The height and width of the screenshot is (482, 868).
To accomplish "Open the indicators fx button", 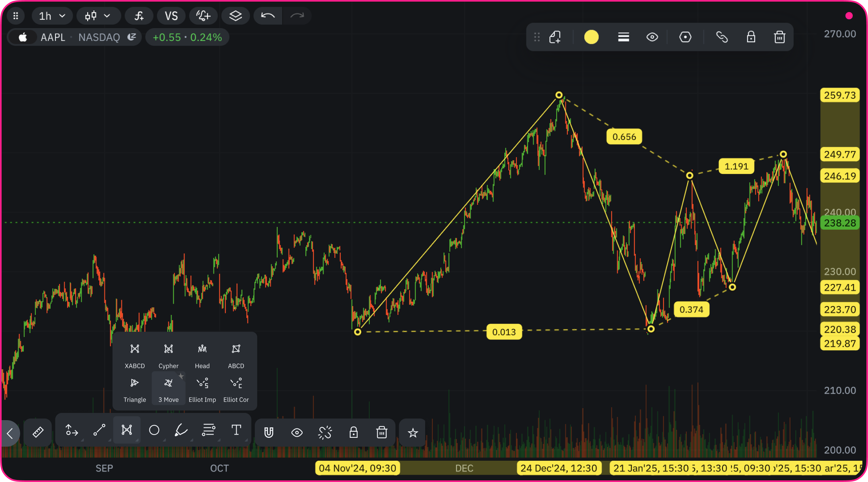I will (x=139, y=16).
